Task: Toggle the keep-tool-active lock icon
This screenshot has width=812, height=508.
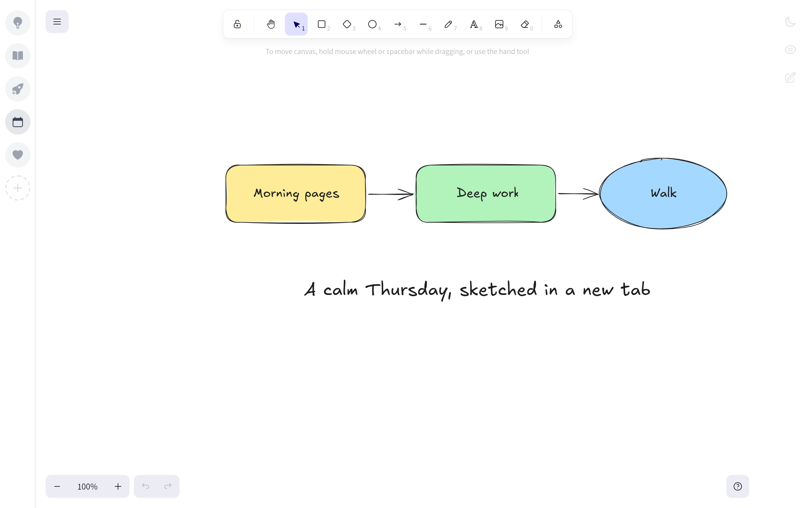Action: [x=237, y=24]
